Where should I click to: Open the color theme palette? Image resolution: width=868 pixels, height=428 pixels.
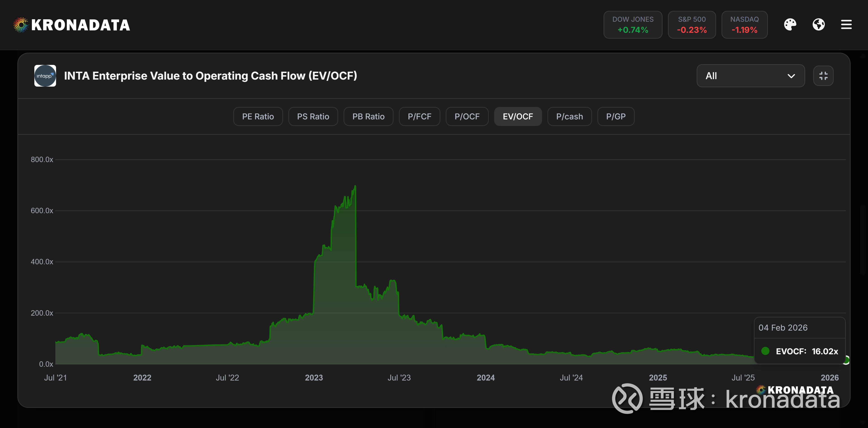[x=790, y=25]
